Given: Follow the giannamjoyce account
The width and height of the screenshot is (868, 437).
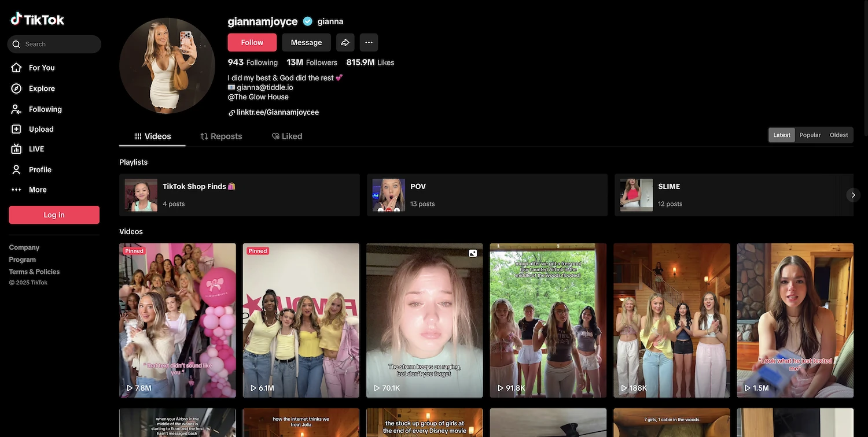Looking at the screenshot, I should (x=252, y=42).
